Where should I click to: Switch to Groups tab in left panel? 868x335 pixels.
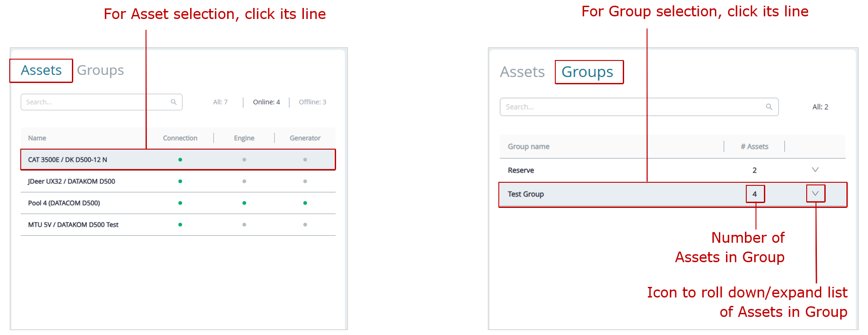pyautogui.click(x=100, y=71)
